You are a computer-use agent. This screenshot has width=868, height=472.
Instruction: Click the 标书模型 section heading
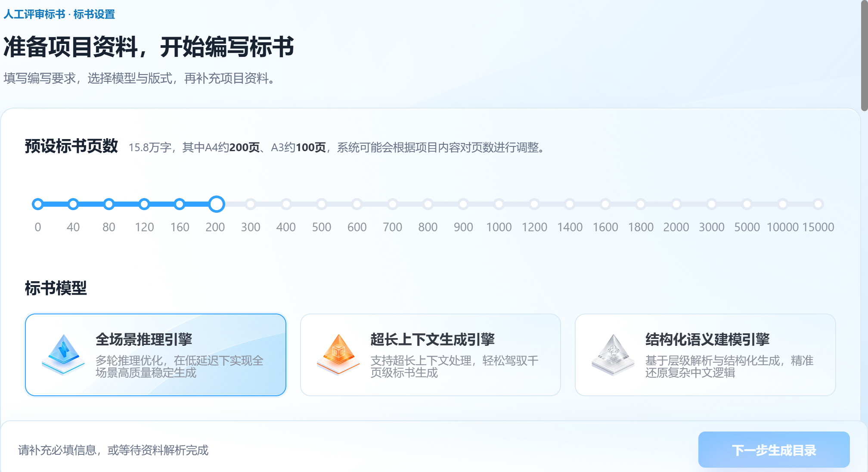[56, 288]
